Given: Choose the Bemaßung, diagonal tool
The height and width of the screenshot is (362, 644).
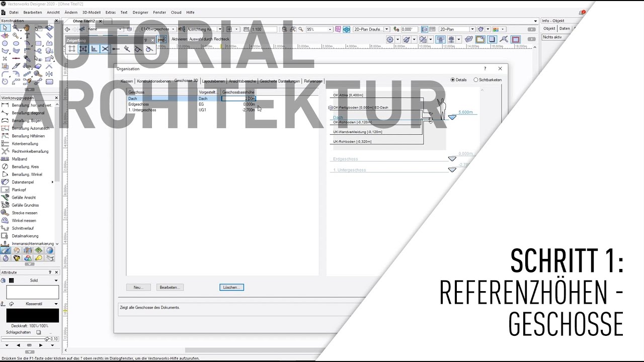Looking at the screenshot, I should point(29,113).
